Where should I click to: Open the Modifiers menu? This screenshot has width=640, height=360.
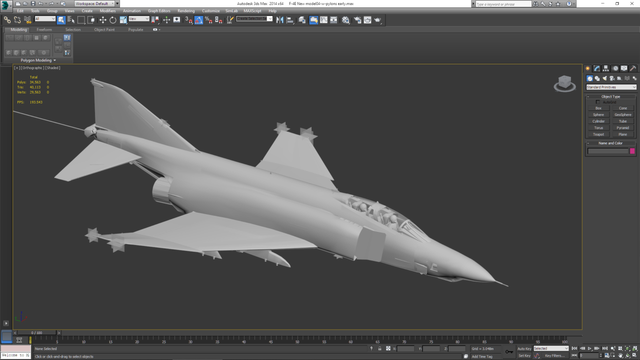pos(108,11)
